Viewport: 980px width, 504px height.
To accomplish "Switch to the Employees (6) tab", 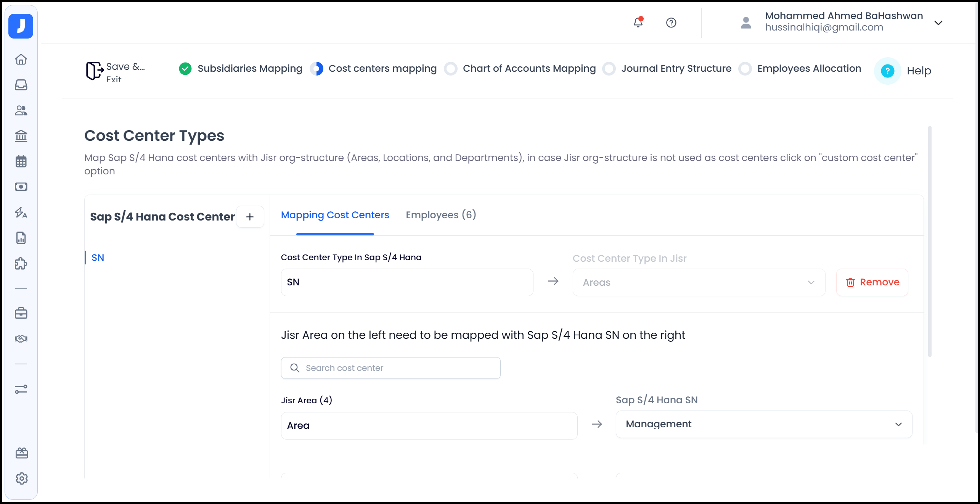I will click(441, 215).
